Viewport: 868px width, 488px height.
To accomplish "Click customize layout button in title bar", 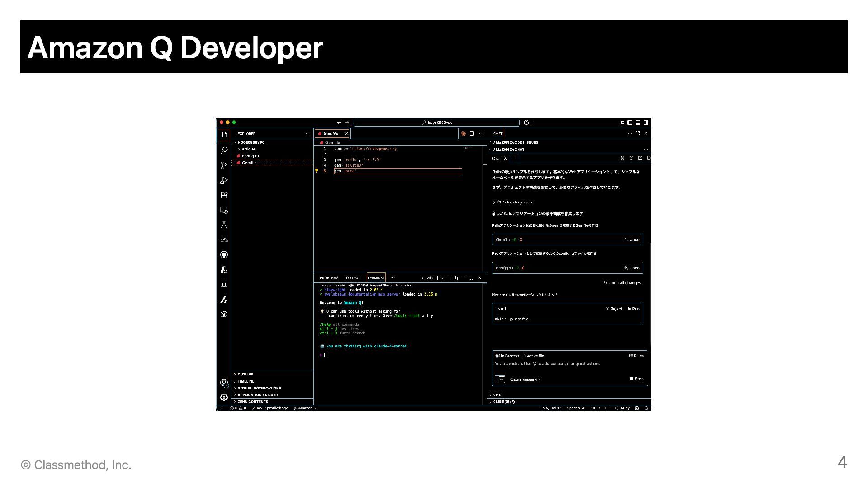I will (622, 122).
